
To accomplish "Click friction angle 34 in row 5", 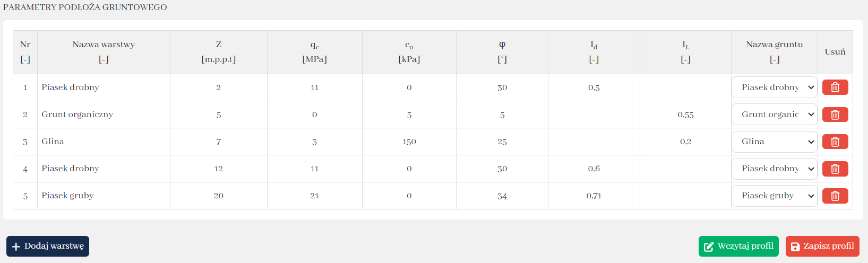I will (502, 196).
